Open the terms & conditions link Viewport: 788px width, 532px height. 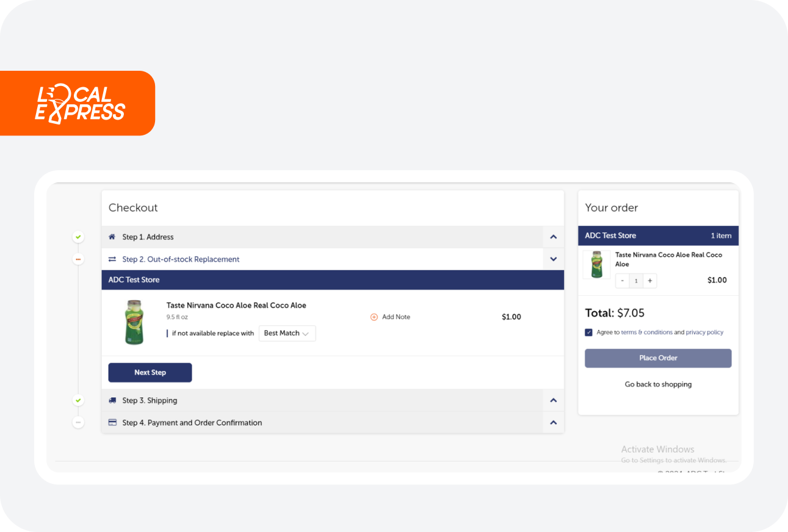tap(647, 332)
